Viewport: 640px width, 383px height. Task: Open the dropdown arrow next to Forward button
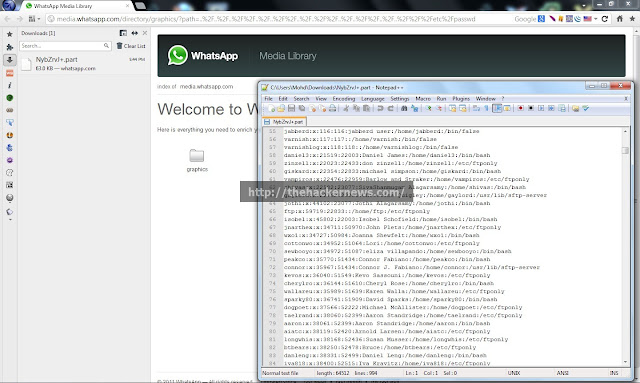(x=39, y=19)
